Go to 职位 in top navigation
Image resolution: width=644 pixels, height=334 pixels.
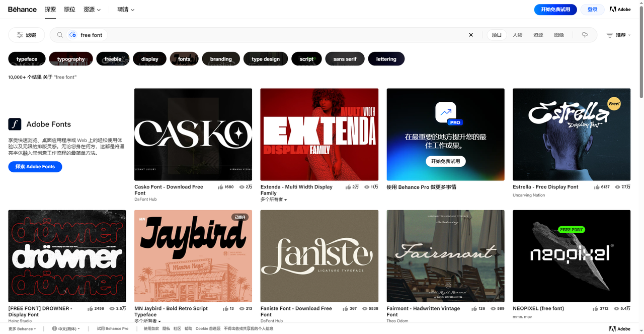pyautogui.click(x=70, y=10)
